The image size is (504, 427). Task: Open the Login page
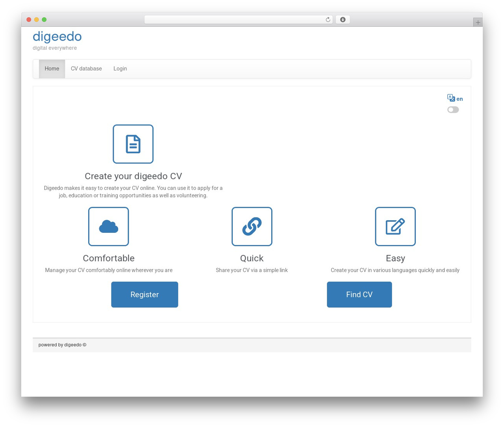click(120, 69)
